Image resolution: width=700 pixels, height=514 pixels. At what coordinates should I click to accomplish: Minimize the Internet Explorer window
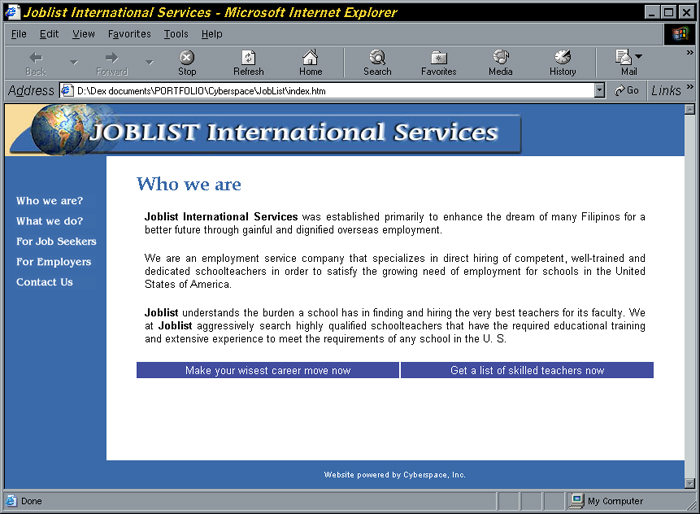click(652, 12)
